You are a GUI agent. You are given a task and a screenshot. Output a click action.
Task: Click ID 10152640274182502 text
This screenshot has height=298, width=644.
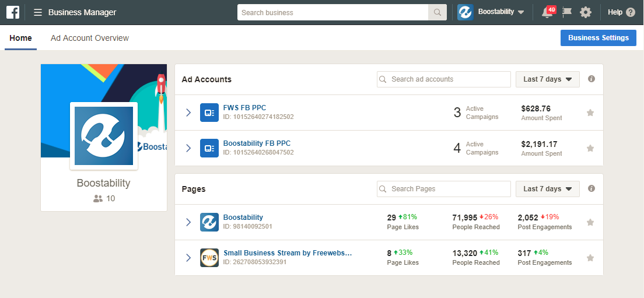tap(258, 117)
